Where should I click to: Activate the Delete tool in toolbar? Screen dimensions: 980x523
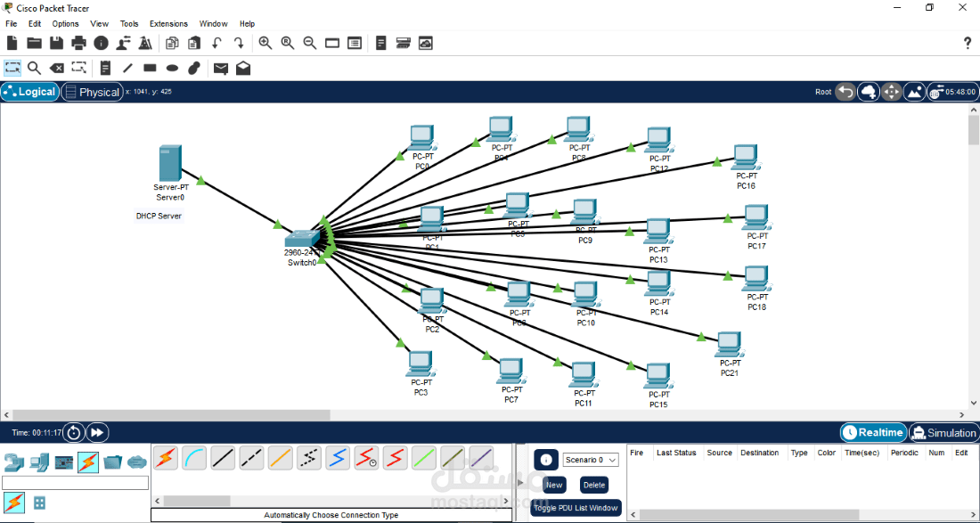point(56,68)
